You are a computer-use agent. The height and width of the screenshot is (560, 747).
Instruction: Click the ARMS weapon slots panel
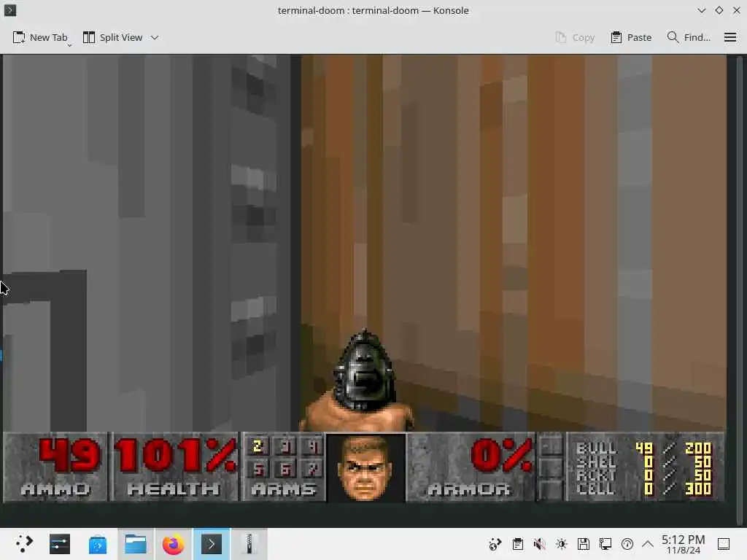[x=284, y=467]
